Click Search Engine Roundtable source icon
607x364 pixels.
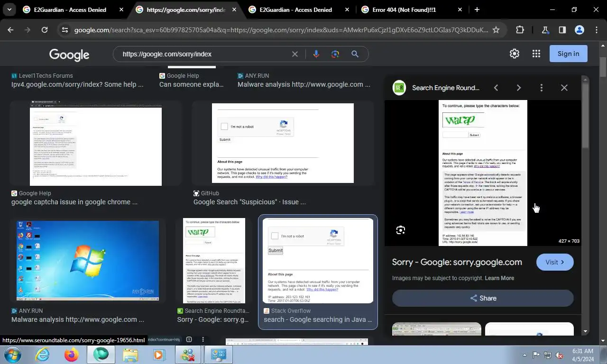tap(399, 88)
